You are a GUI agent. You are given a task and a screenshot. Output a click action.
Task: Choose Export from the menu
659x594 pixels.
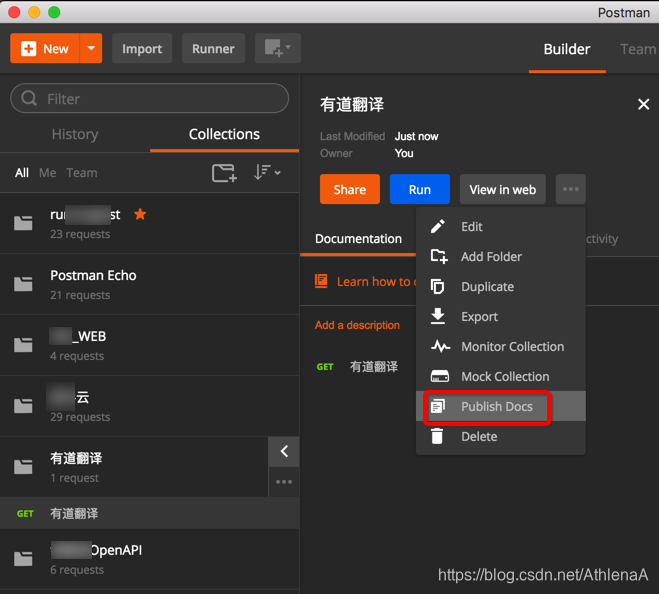pos(501,316)
